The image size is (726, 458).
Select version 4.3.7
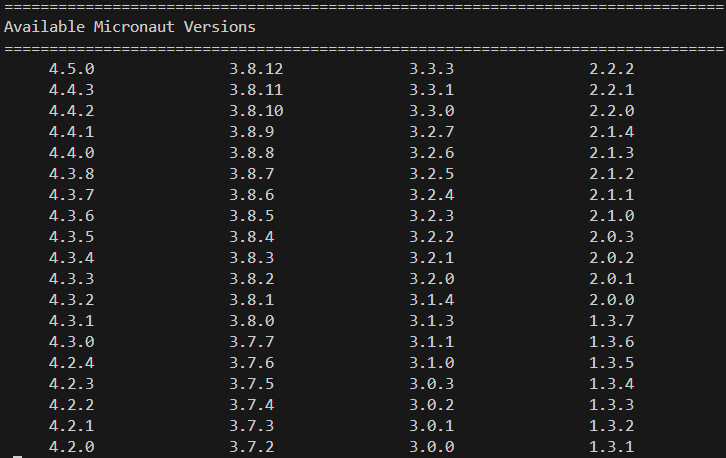[x=71, y=195]
